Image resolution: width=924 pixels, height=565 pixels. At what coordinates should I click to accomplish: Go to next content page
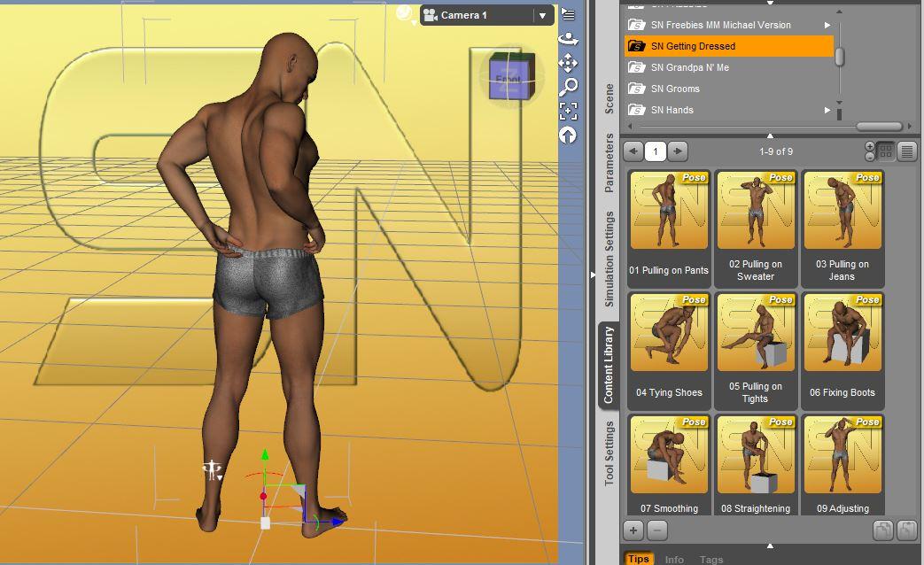coord(679,151)
